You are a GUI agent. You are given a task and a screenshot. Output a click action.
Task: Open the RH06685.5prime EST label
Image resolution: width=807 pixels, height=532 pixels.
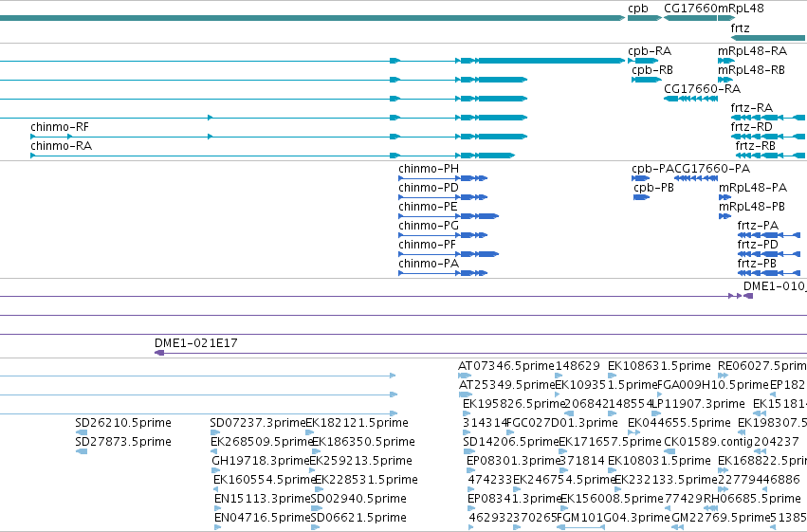(752, 499)
